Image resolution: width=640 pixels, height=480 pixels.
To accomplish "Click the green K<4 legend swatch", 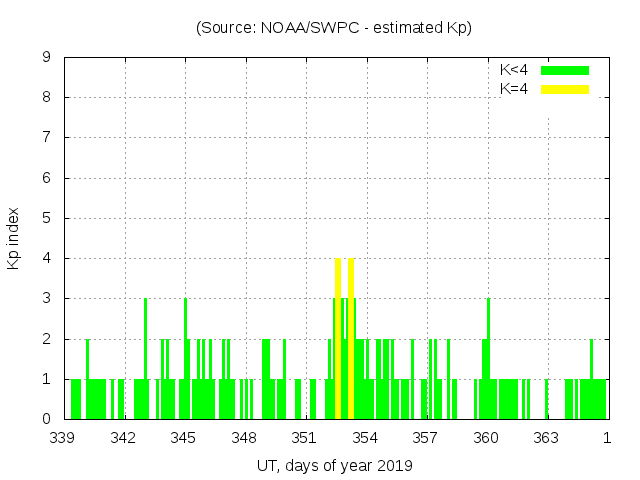I will click(x=565, y=70).
